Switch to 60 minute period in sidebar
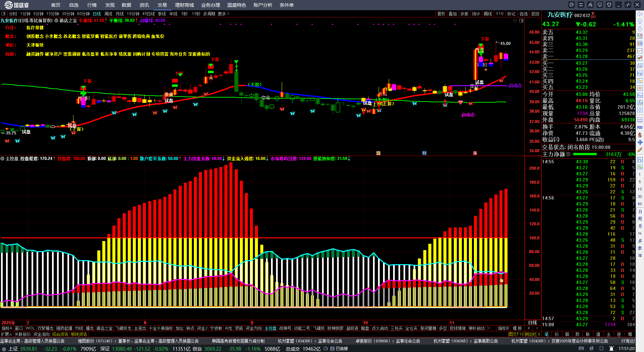The image size is (644, 352). pyautogui.click(x=640, y=204)
